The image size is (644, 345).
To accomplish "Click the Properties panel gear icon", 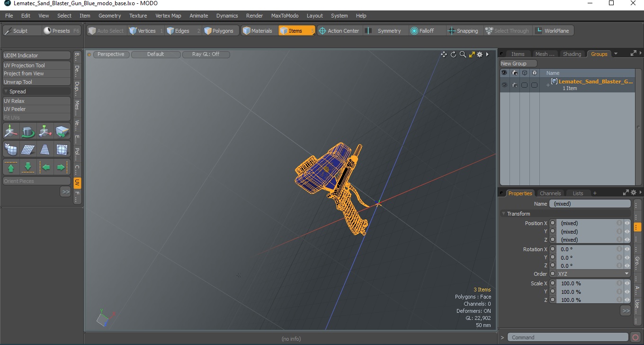I will [x=633, y=193].
